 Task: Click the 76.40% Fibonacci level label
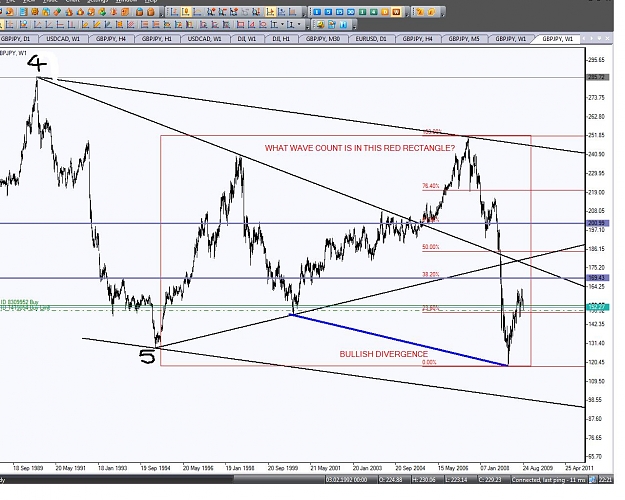[430, 186]
